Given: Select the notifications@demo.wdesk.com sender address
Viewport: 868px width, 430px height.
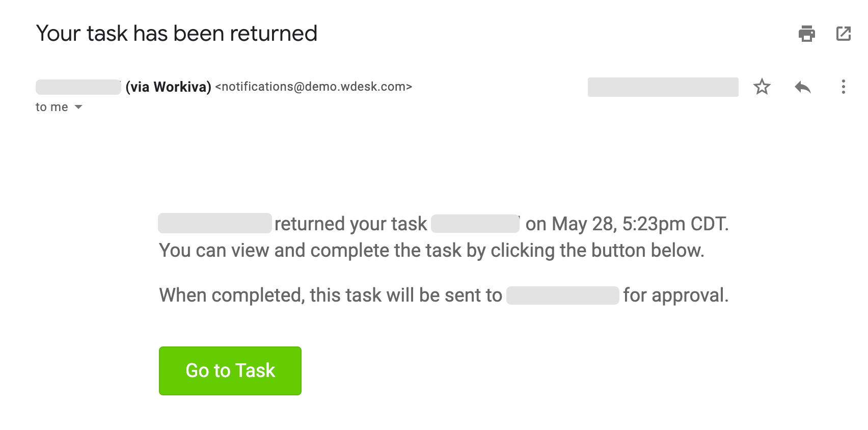Looking at the screenshot, I should (x=313, y=87).
